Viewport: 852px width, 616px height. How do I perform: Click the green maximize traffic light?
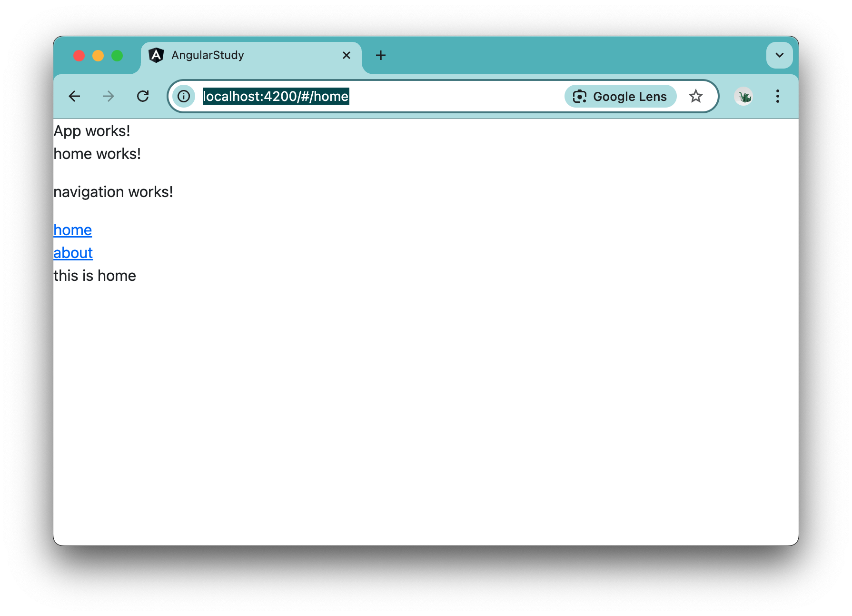tap(117, 55)
